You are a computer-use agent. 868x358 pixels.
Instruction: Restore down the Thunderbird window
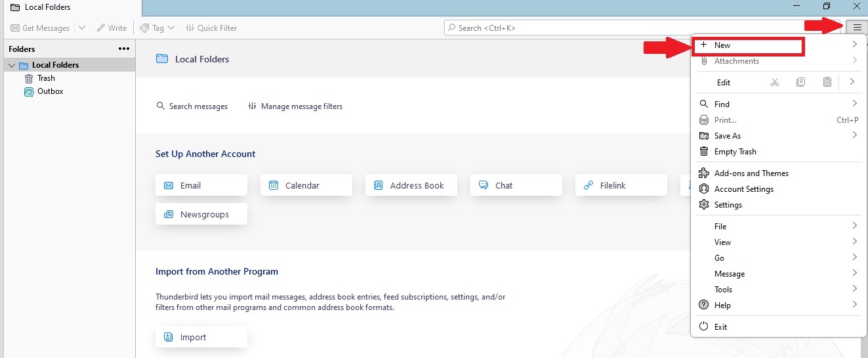(x=827, y=6)
